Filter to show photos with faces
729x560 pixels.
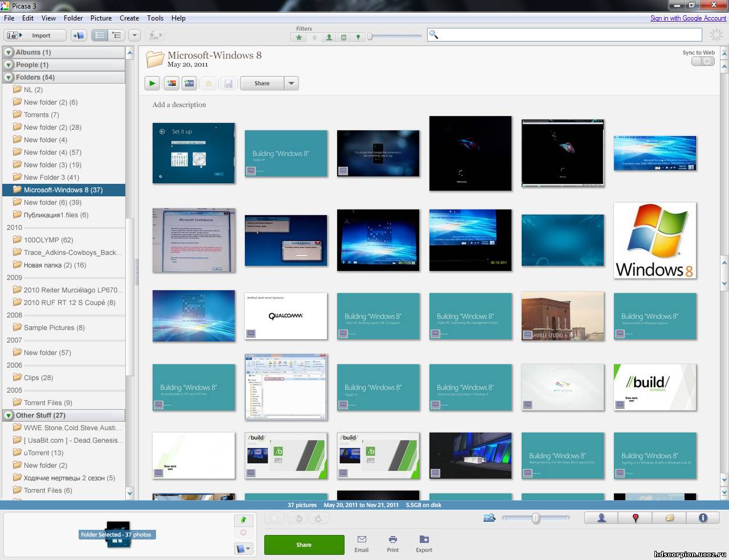329,37
